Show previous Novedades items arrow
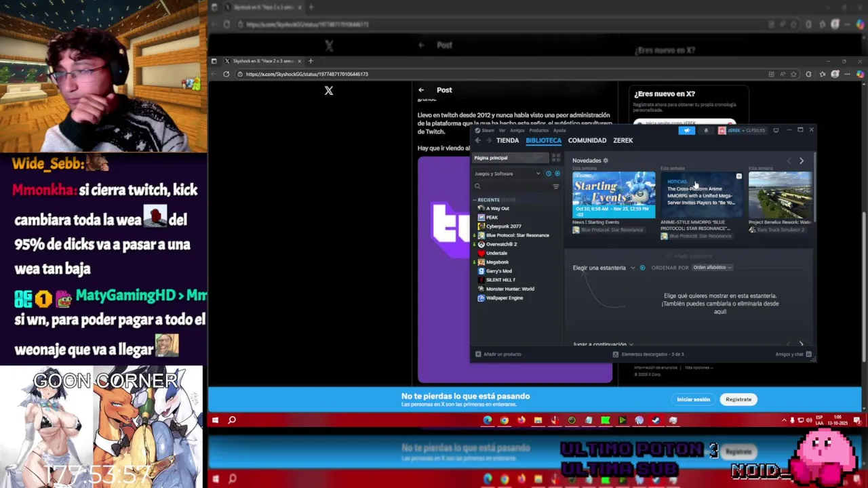 (789, 161)
